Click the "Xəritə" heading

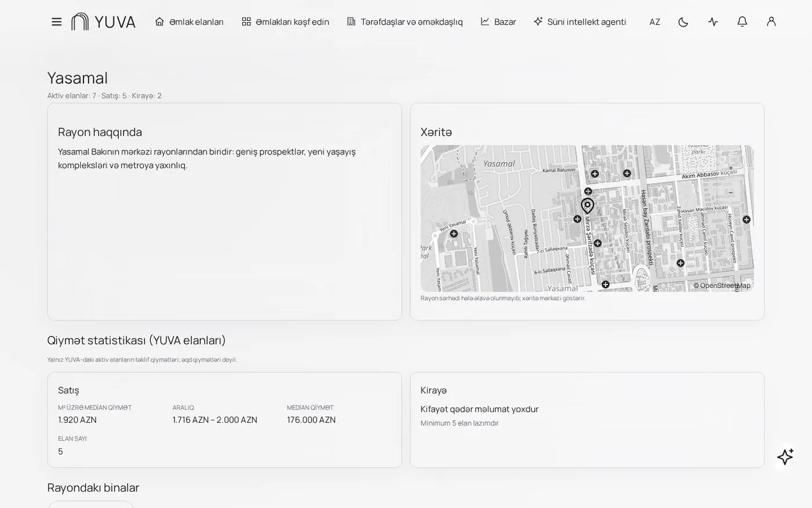tap(436, 132)
